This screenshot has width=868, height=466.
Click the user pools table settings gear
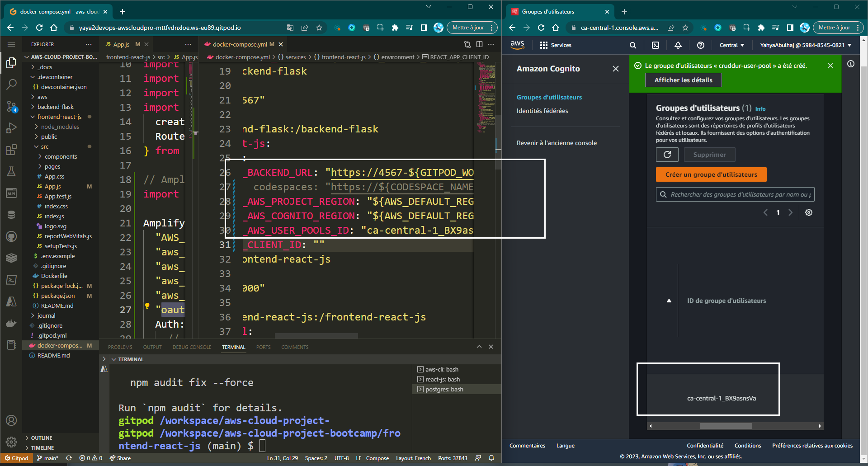click(809, 212)
